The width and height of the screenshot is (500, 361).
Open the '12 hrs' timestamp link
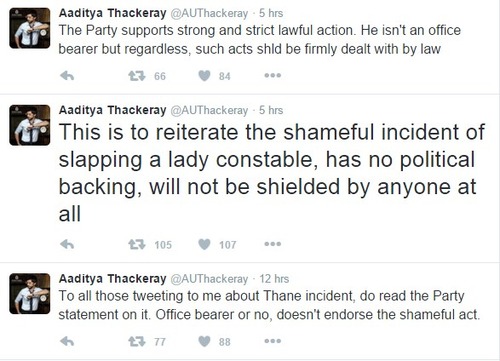274,279
